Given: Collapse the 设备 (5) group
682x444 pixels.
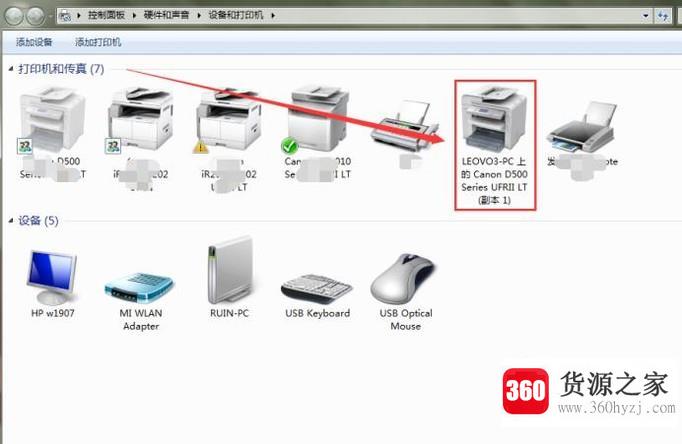Looking at the screenshot, I should [x=11, y=220].
